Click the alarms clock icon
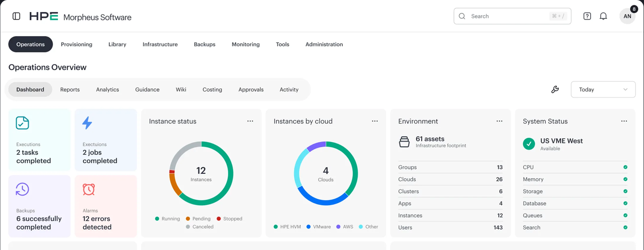644x250 pixels. (89, 189)
